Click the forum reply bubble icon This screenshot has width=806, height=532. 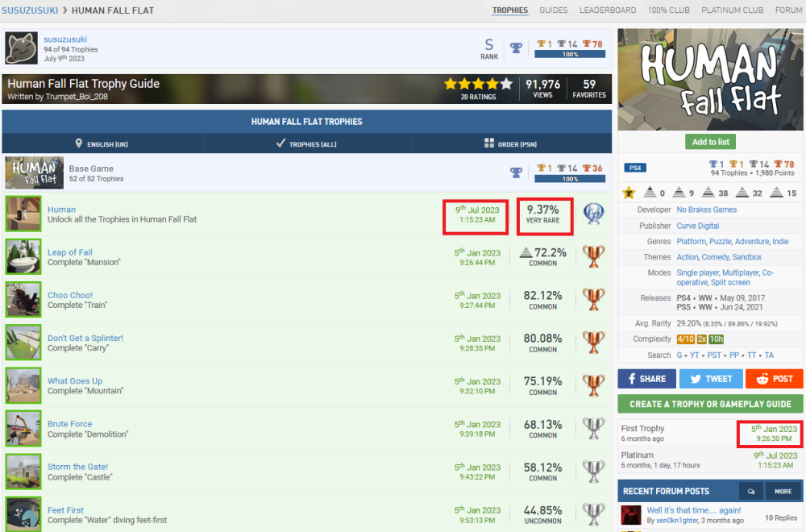751,491
